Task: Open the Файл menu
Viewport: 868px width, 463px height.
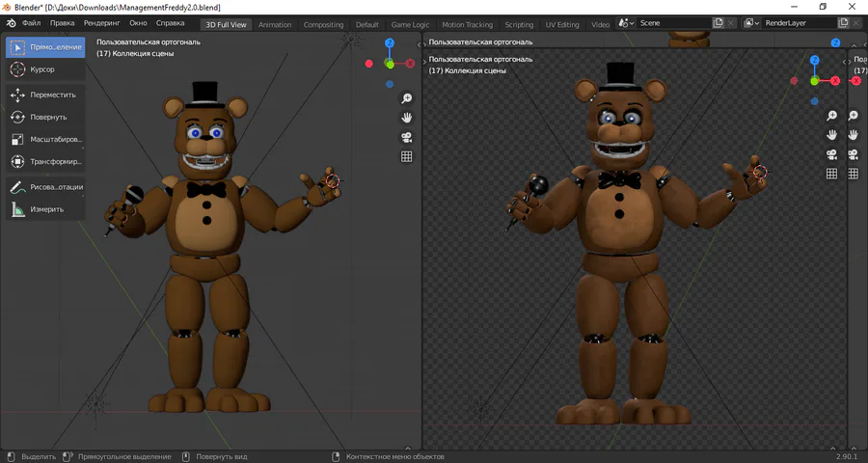Action: (31, 23)
